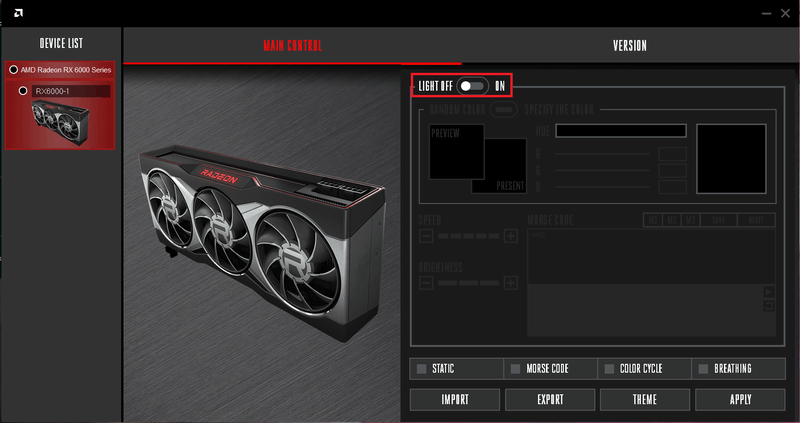The width and height of the screenshot is (800, 423).
Task: Adjust the G channel slider
Action: [x=602, y=170]
